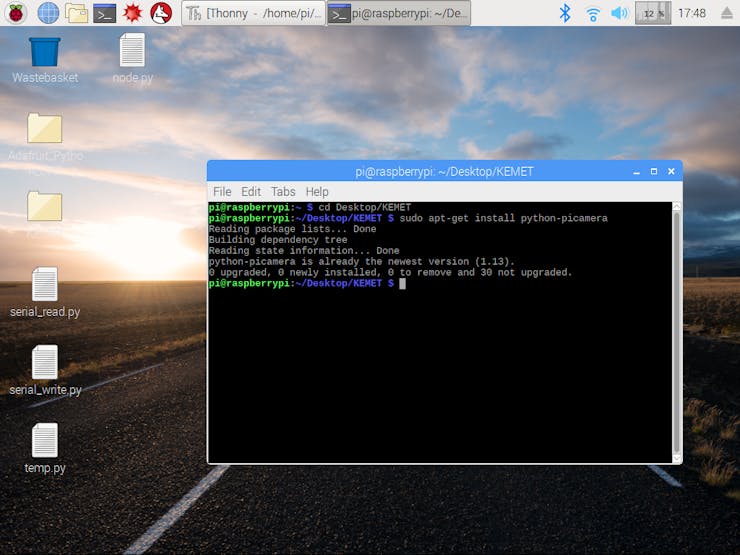Screen dimensions: 740x555
Task: Click the terminal title bar text
Action: (444, 172)
